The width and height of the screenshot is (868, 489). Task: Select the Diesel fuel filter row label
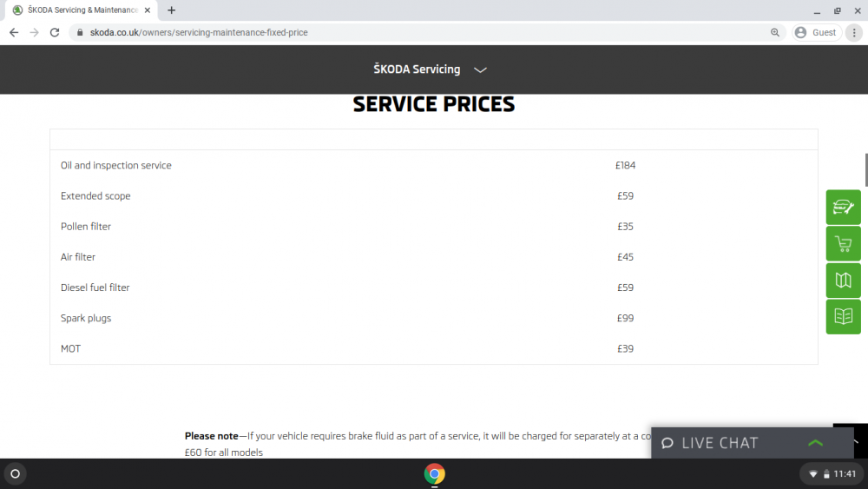coord(95,287)
